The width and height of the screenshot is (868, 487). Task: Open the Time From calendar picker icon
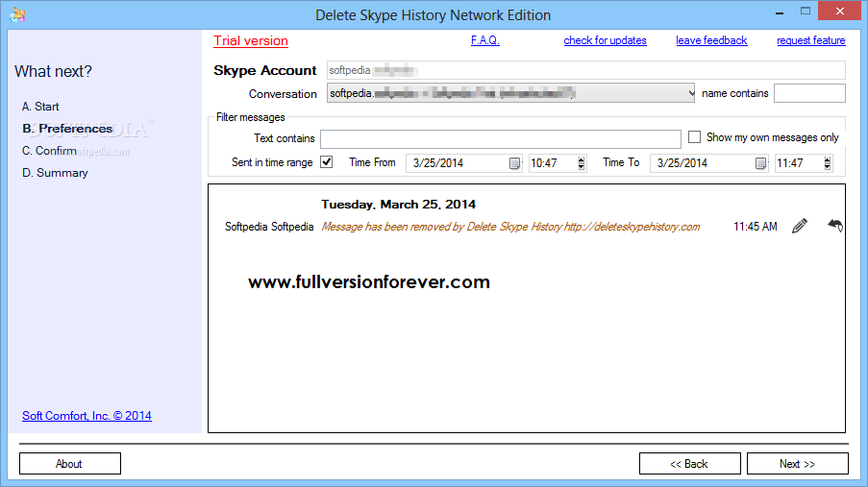[x=514, y=163]
